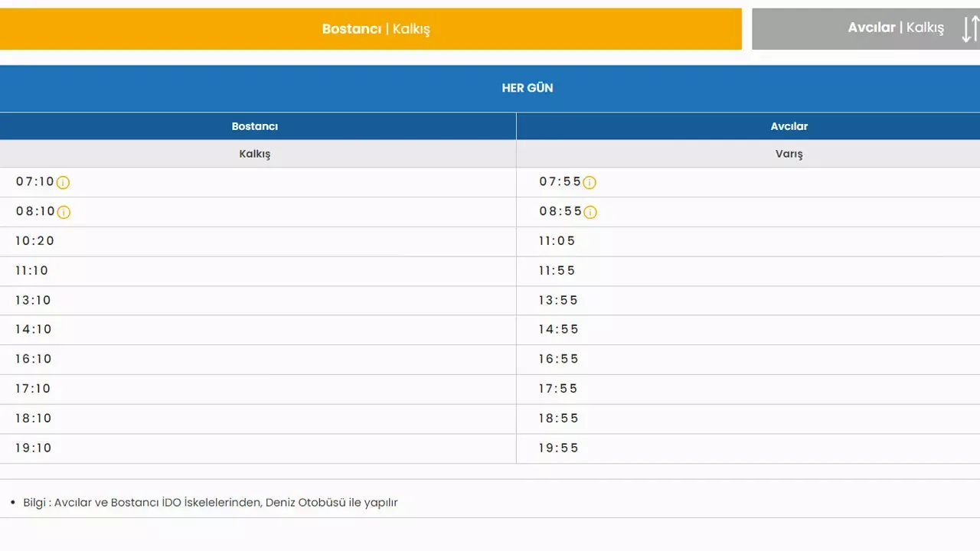Select the 14:55 arrival time
The image size is (980, 551).
tap(558, 330)
